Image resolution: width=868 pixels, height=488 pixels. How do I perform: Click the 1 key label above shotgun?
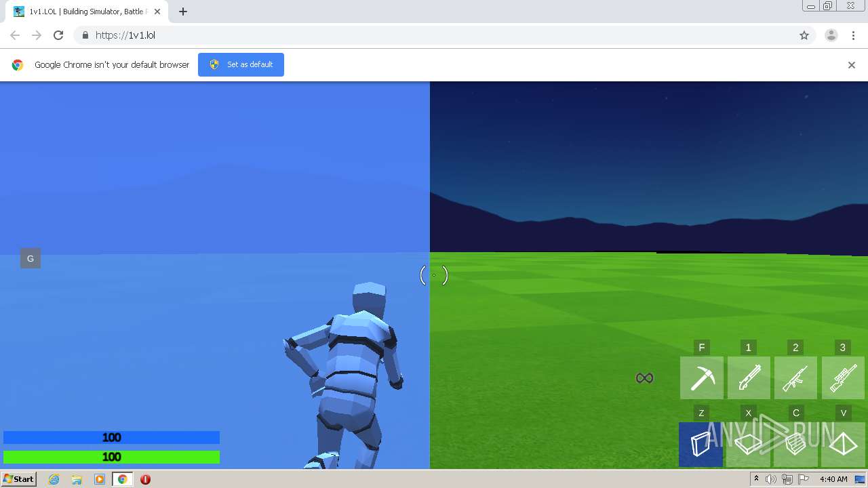[x=749, y=348]
